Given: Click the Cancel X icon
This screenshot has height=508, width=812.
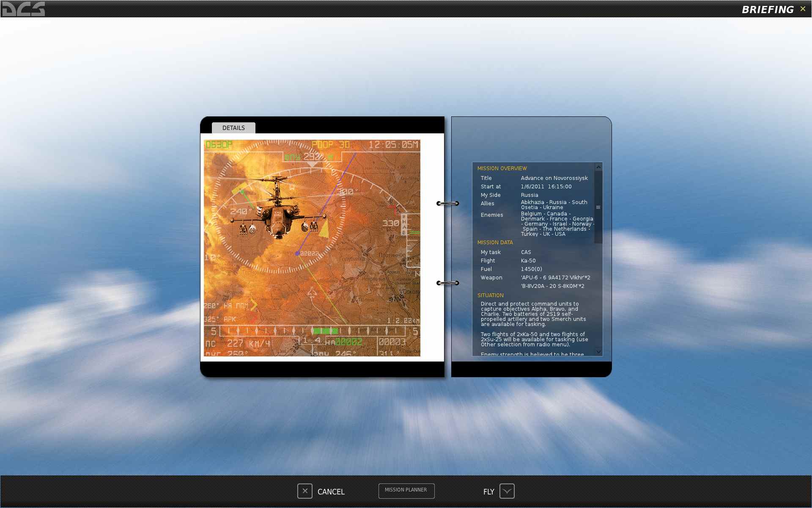Looking at the screenshot, I should click(x=304, y=491).
